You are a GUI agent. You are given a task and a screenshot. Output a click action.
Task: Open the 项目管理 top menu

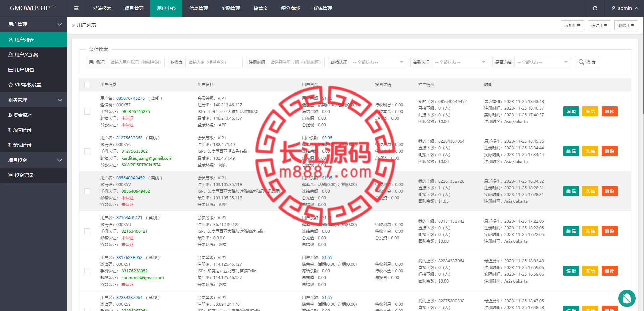(x=134, y=8)
